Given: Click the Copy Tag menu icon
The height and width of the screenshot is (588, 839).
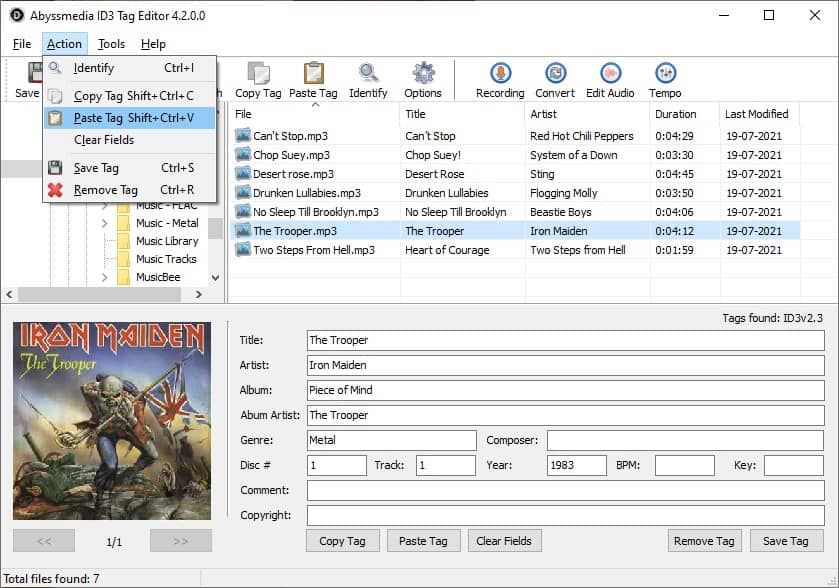Looking at the screenshot, I should click(x=55, y=96).
